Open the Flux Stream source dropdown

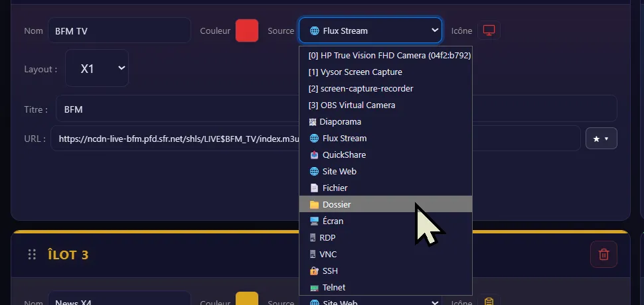370,30
